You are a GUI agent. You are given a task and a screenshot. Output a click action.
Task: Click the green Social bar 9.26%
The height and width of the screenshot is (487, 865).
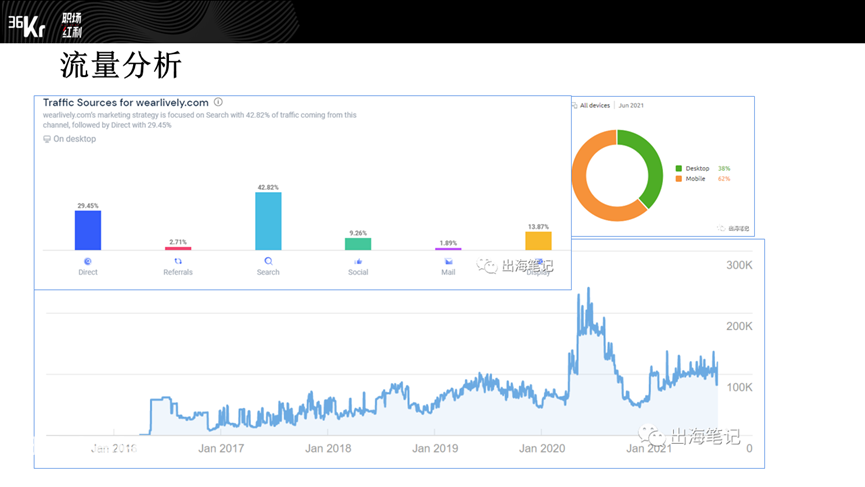(358, 244)
